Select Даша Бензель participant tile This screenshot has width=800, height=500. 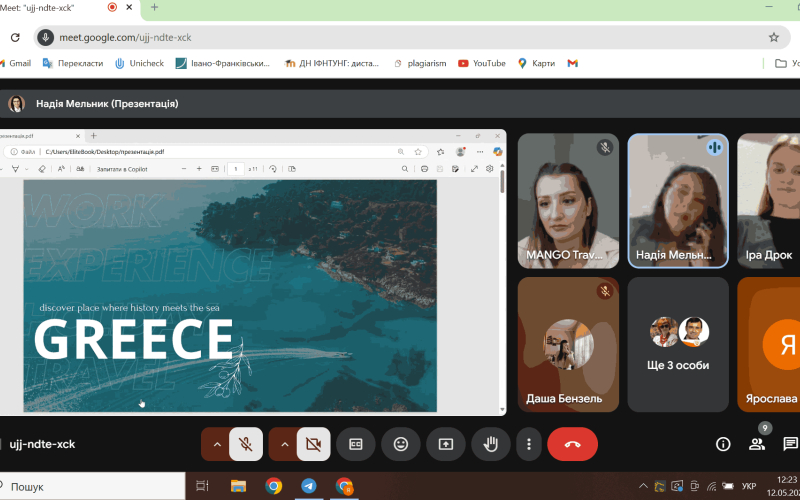[x=568, y=344]
